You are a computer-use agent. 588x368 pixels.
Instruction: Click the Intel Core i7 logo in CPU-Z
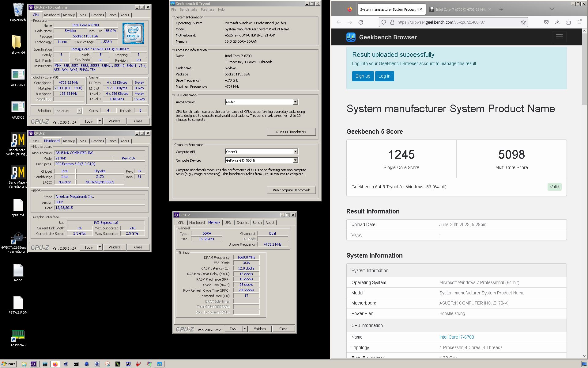tap(133, 33)
